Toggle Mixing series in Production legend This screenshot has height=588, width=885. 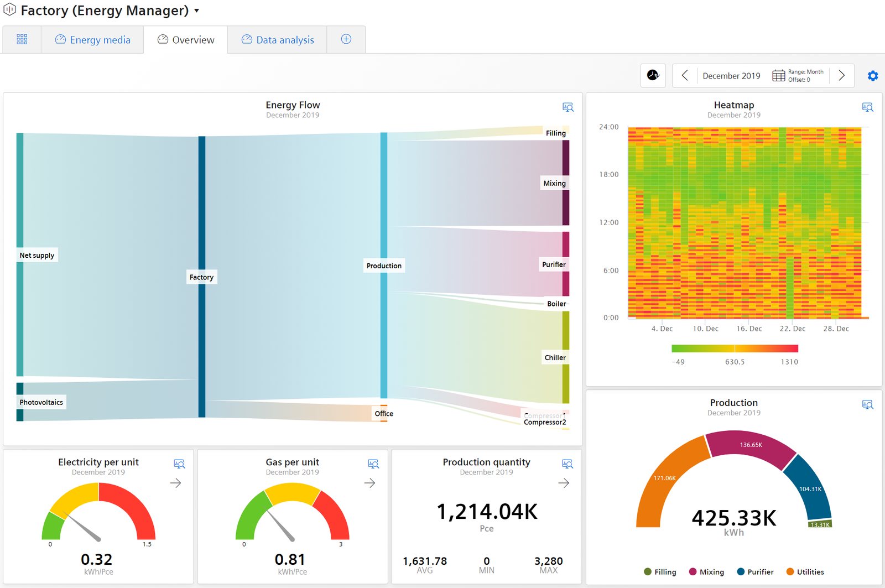[706, 572]
